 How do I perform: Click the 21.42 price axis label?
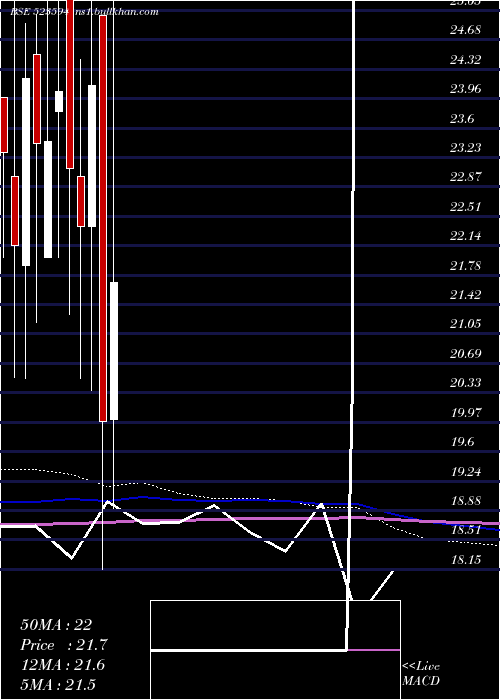point(465,294)
